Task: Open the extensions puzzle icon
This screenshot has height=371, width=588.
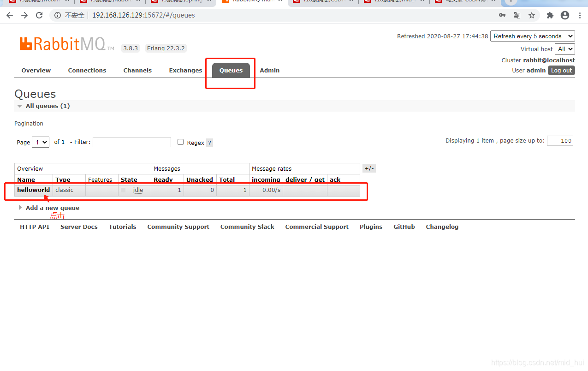Action: tap(550, 15)
